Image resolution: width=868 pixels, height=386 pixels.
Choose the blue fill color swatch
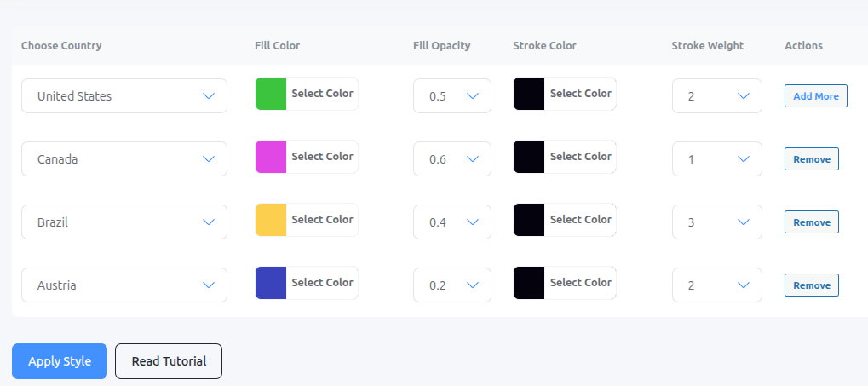click(x=271, y=283)
